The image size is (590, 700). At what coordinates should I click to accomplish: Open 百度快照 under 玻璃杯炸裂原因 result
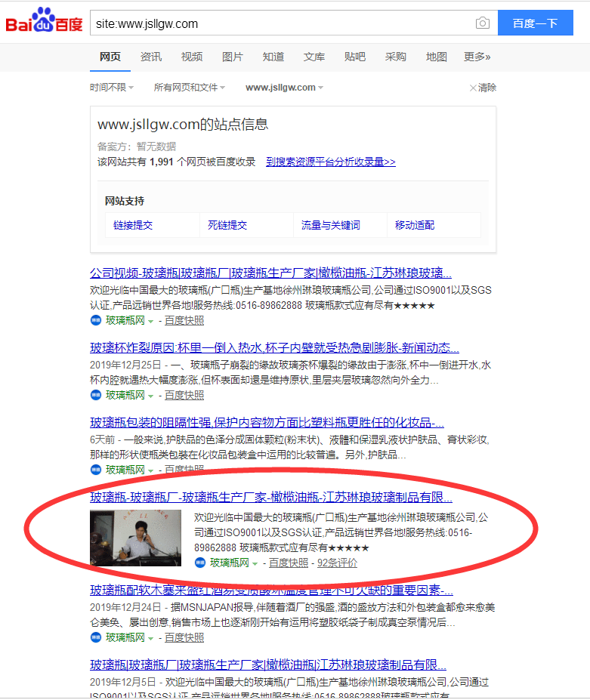click(184, 395)
